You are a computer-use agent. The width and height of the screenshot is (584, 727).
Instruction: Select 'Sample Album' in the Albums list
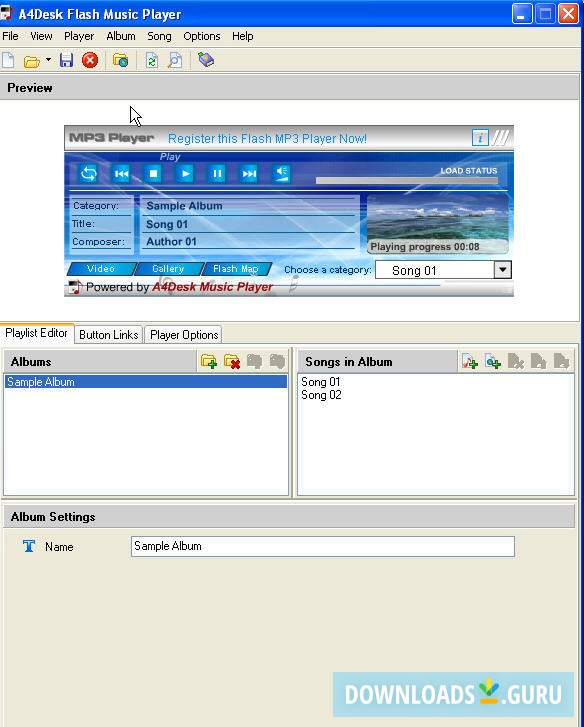[x=146, y=382]
